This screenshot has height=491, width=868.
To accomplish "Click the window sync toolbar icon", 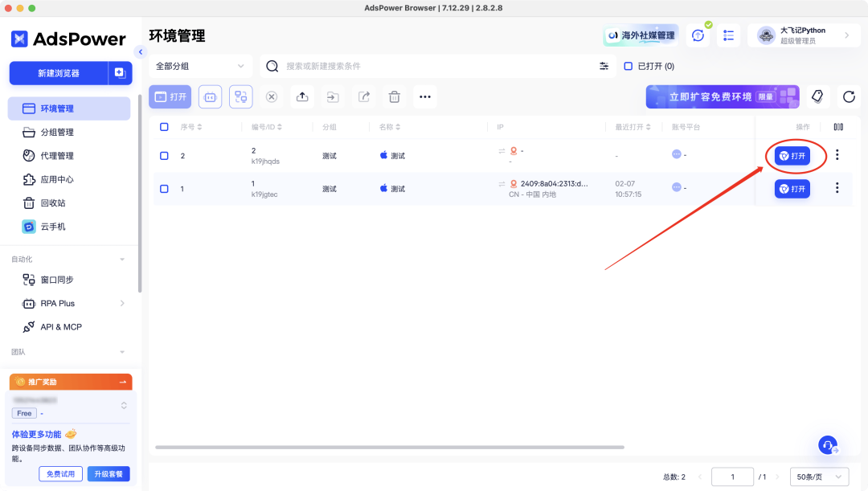I will pyautogui.click(x=241, y=97).
